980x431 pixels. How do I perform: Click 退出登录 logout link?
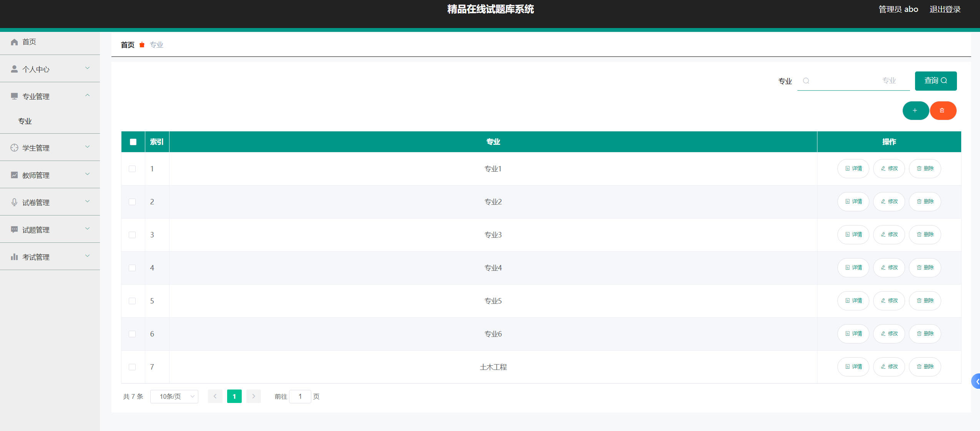[x=945, y=9]
